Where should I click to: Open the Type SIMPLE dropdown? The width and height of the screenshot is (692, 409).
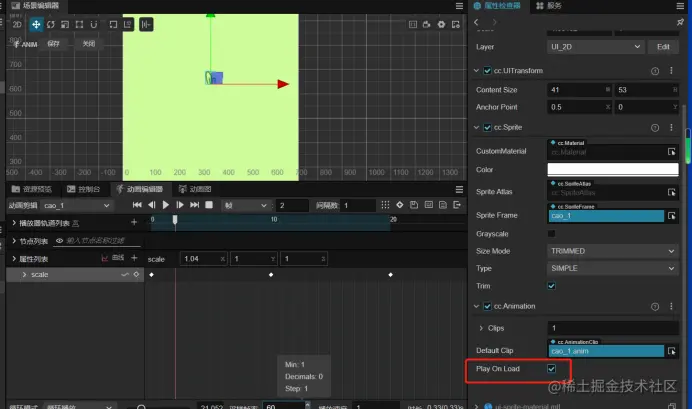click(x=613, y=268)
